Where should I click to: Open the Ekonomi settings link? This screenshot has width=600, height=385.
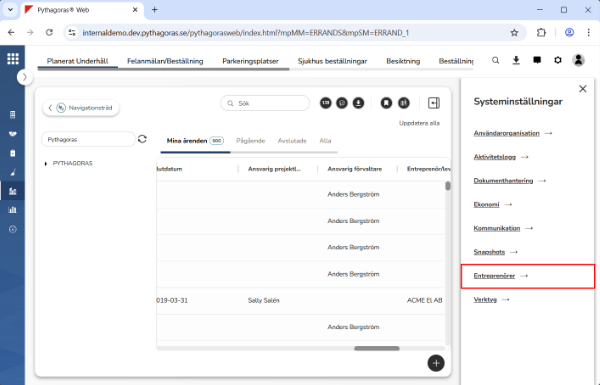click(486, 204)
